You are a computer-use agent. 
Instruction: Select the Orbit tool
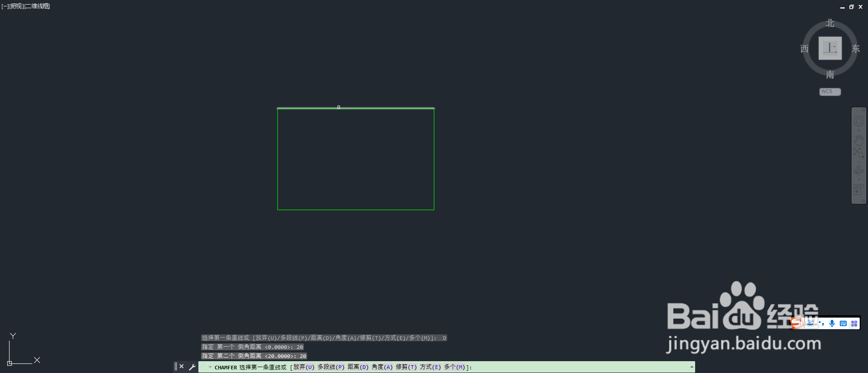(858, 171)
